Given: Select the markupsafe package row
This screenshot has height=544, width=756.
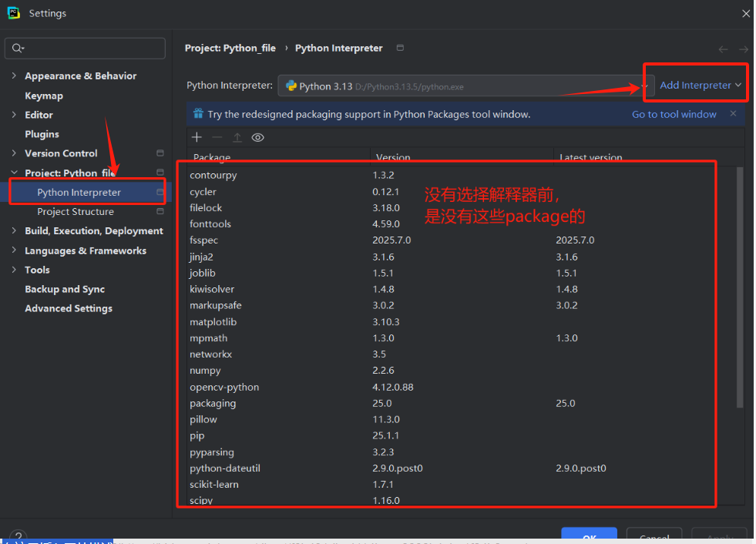Looking at the screenshot, I should [462, 305].
